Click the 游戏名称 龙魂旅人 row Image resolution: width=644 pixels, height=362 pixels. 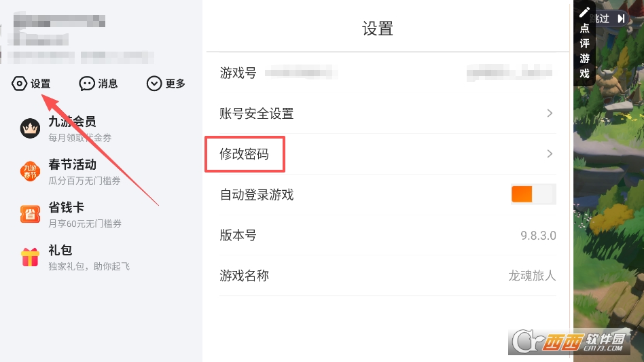coord(387,276)
